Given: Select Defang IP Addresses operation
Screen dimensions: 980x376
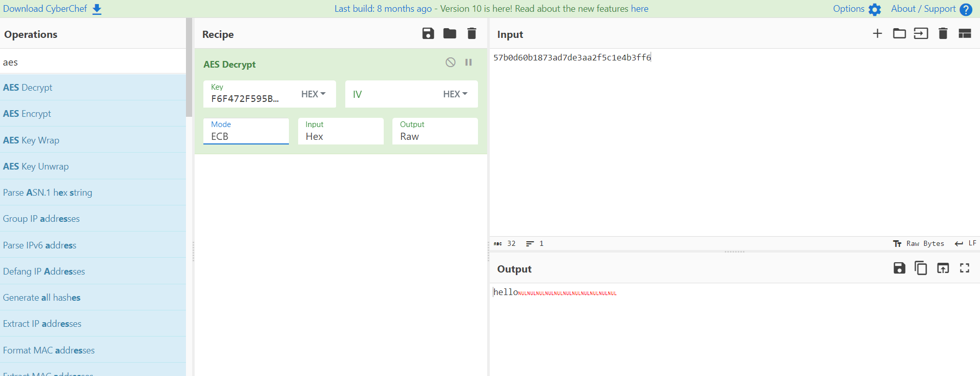Looking at the screenshot, I should pos(93,271).
